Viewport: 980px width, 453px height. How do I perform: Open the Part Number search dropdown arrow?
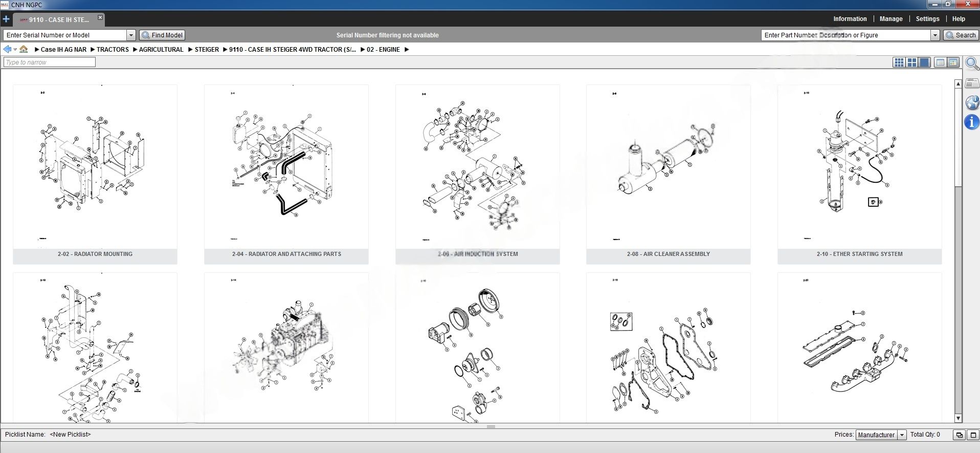click(x=935, y=35)
